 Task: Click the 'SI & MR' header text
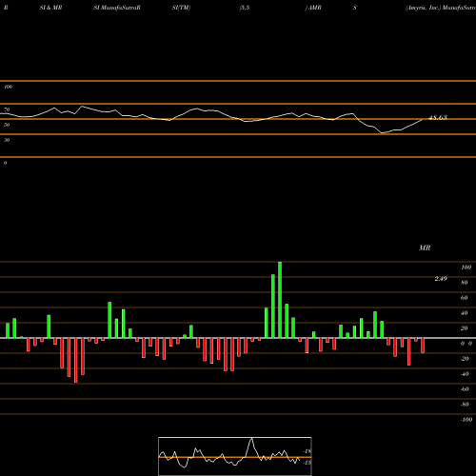pos(50,8)
